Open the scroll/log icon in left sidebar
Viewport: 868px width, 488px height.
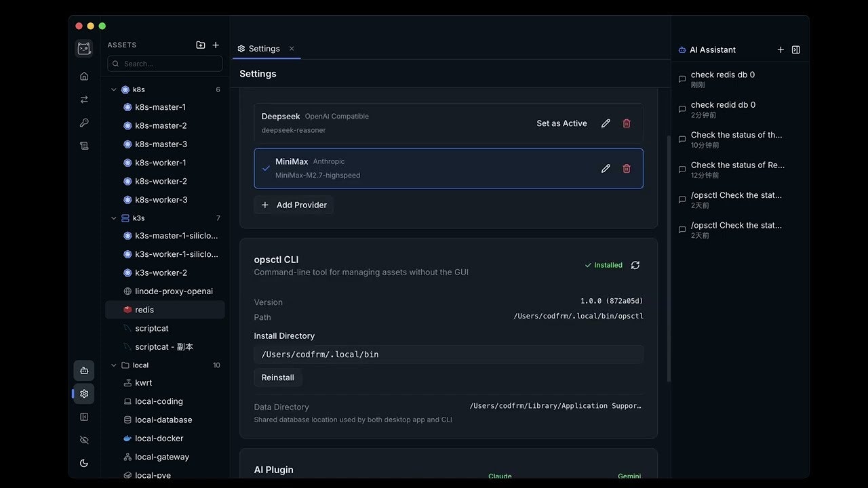click(84, 146)
